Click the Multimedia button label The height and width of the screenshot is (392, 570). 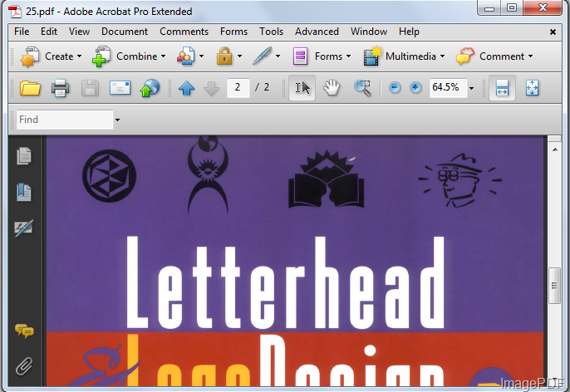410,56
